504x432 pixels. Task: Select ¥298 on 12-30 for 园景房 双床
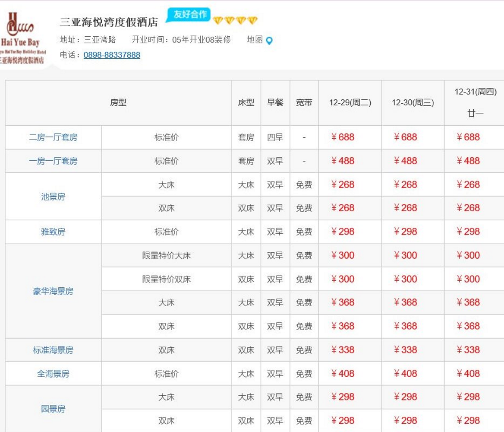pyautogui.click(x=405, y=421)
